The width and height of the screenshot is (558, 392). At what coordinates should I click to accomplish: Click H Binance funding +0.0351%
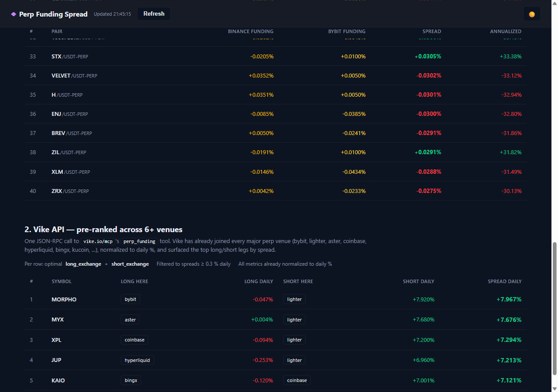pyautogui.click(x=261, y=95)
